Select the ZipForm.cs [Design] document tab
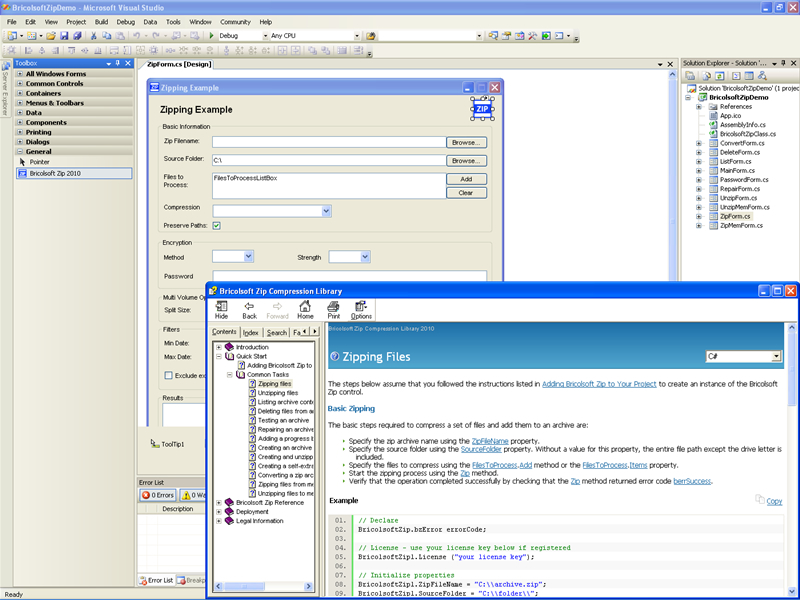 pyautogui.click(x=179, y=64)
